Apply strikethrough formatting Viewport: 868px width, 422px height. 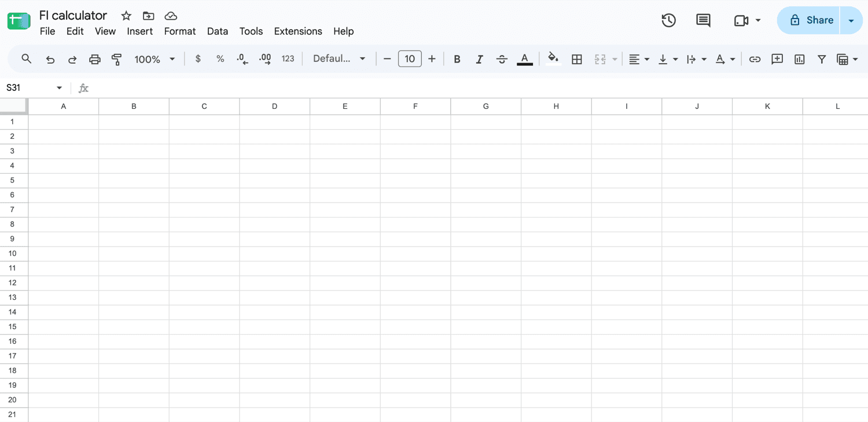coord(502,59)
